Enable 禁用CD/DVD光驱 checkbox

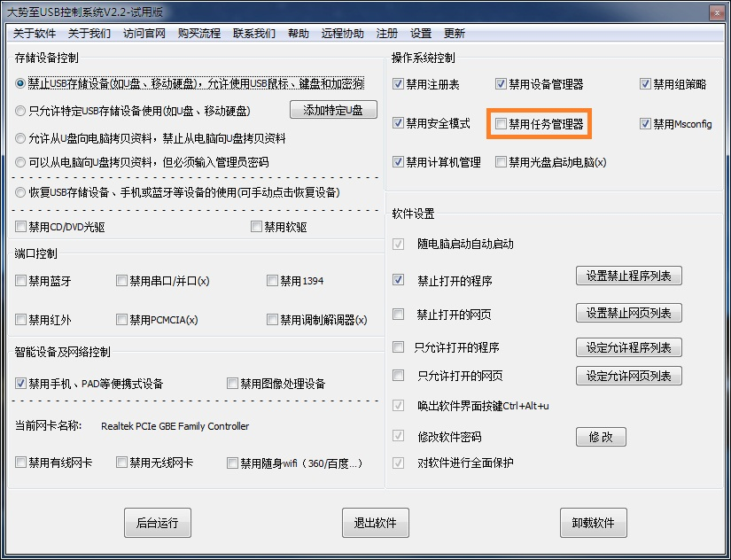tap(20, 227)
